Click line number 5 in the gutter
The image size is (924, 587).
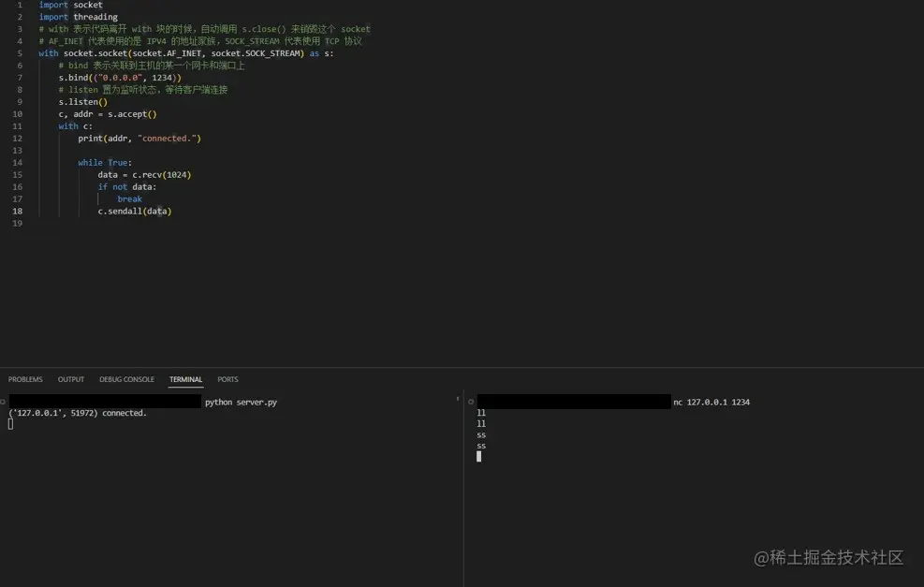click(20, 53)
